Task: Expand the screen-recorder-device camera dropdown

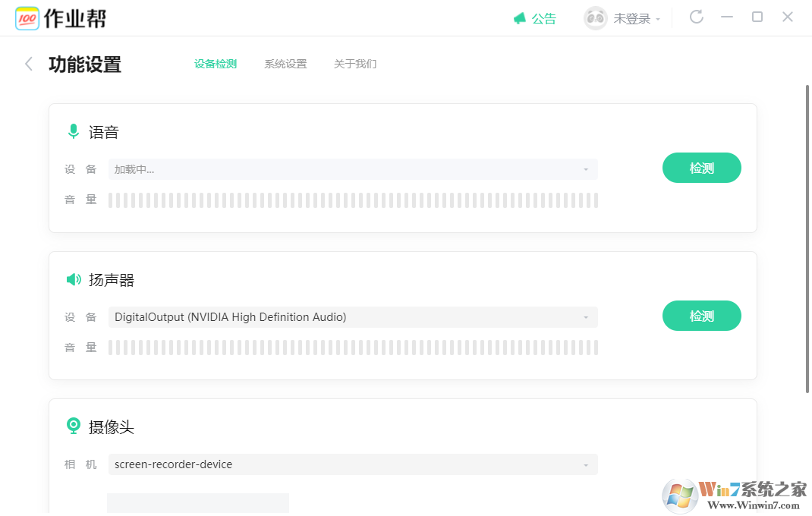Action: (x=353, y=464)
